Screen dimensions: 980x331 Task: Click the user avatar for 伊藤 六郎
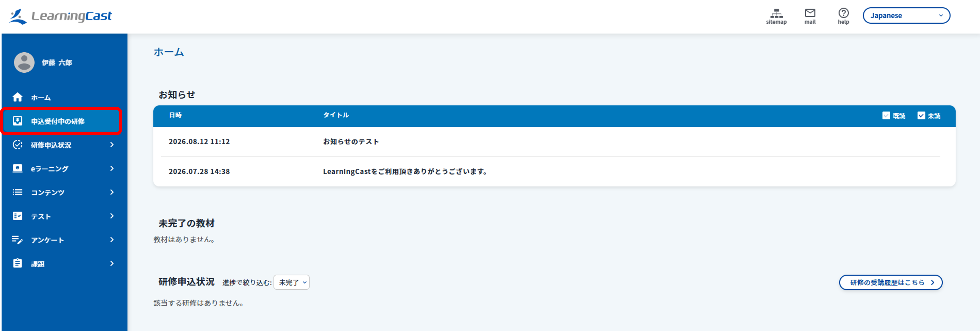(x=24, y=63)
